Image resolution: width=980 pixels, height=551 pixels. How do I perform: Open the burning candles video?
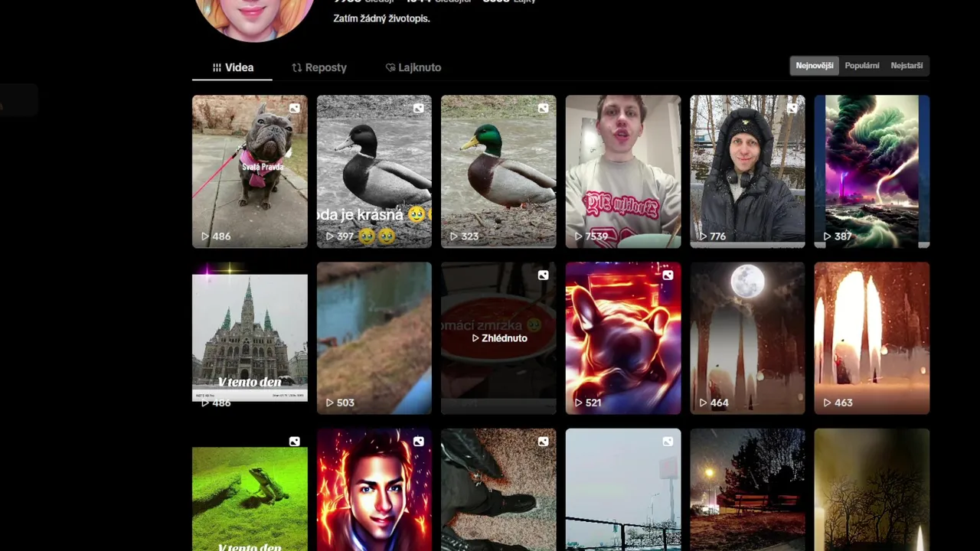(872, 338)
